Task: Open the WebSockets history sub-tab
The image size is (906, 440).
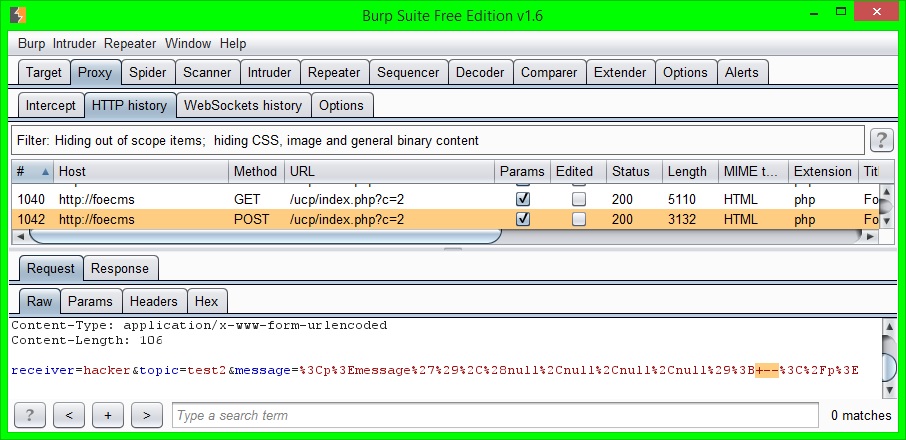Action: click(243, 106)
